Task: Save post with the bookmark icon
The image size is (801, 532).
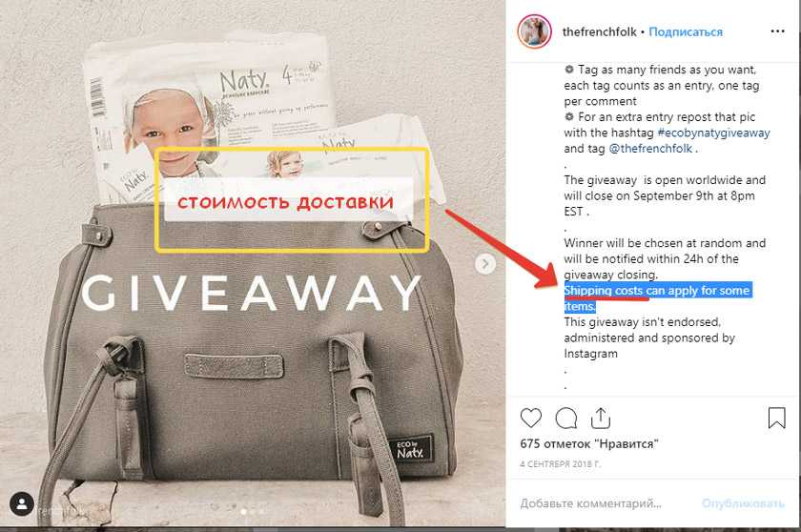Action: pyautogui.click(x=776, y=418)
